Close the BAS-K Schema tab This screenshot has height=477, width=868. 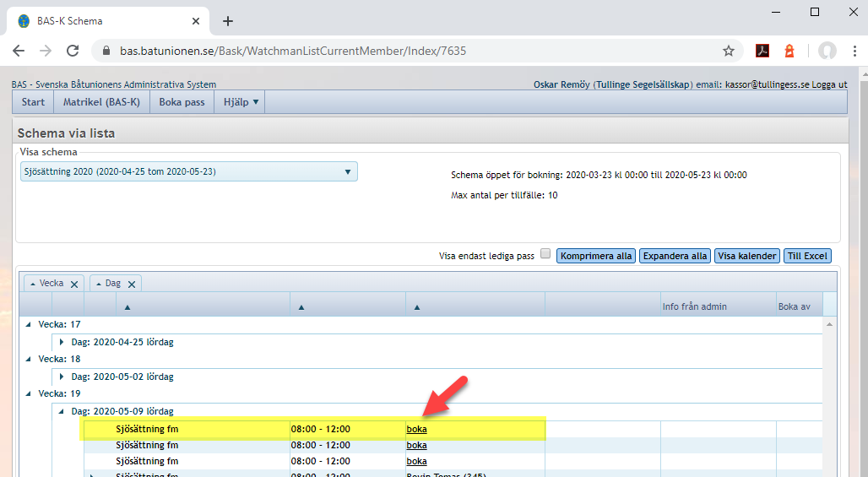point(195,21)
